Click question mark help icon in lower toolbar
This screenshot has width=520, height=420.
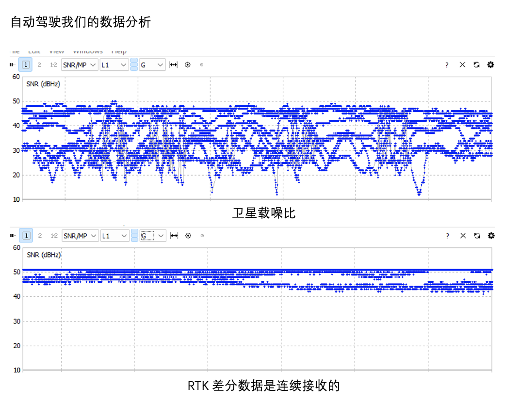(447, 236)
